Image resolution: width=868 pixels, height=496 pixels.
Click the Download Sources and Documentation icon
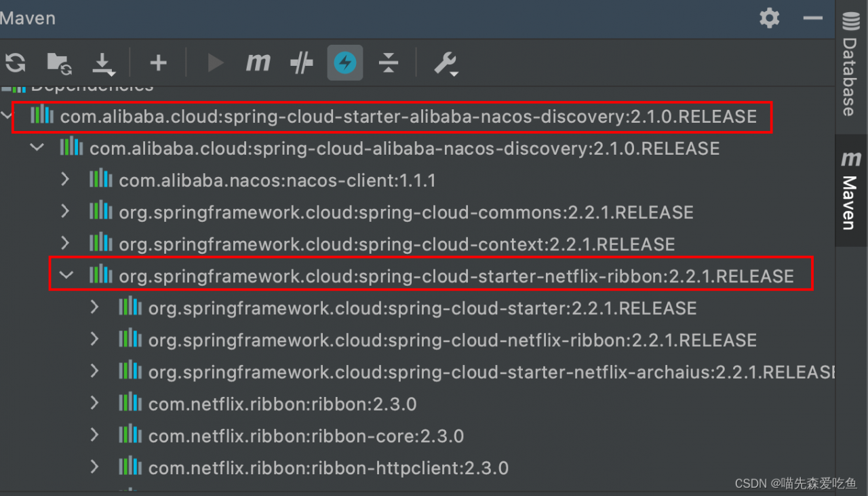[103, 64]
